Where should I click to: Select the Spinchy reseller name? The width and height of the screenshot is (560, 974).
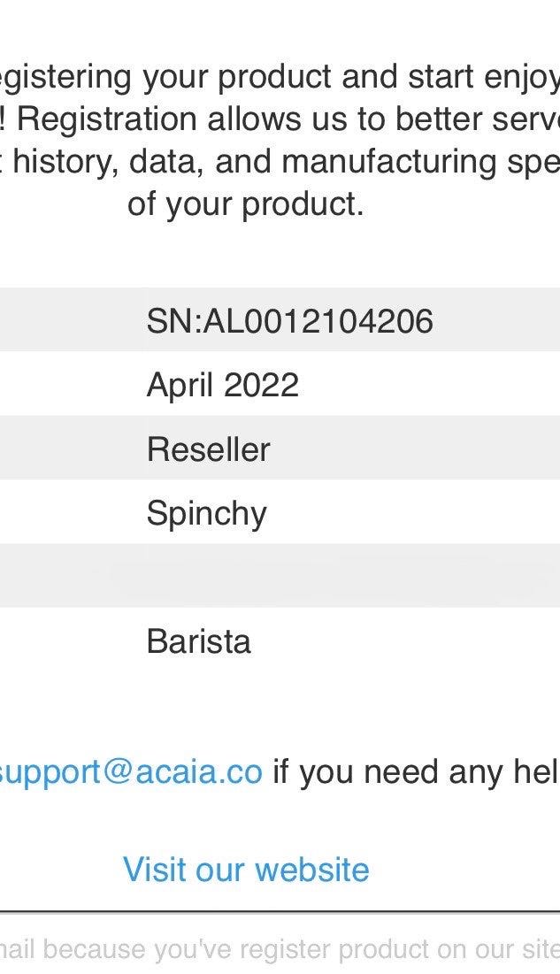coord(206,514)
